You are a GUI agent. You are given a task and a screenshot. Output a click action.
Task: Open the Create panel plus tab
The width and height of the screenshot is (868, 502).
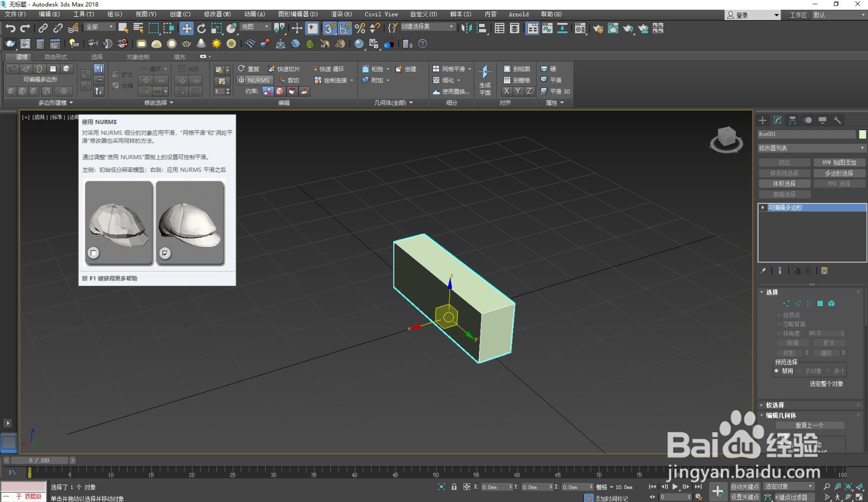(762, 120)
